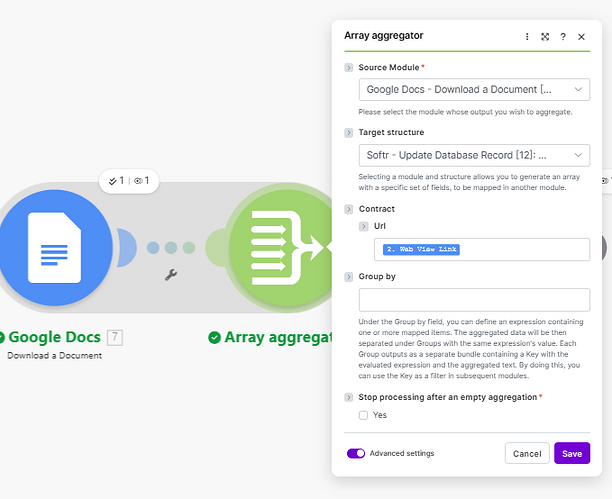Toggle the Advanced settings switch
The height and width of the screenshot is (499, 612).
click(356, 453)
